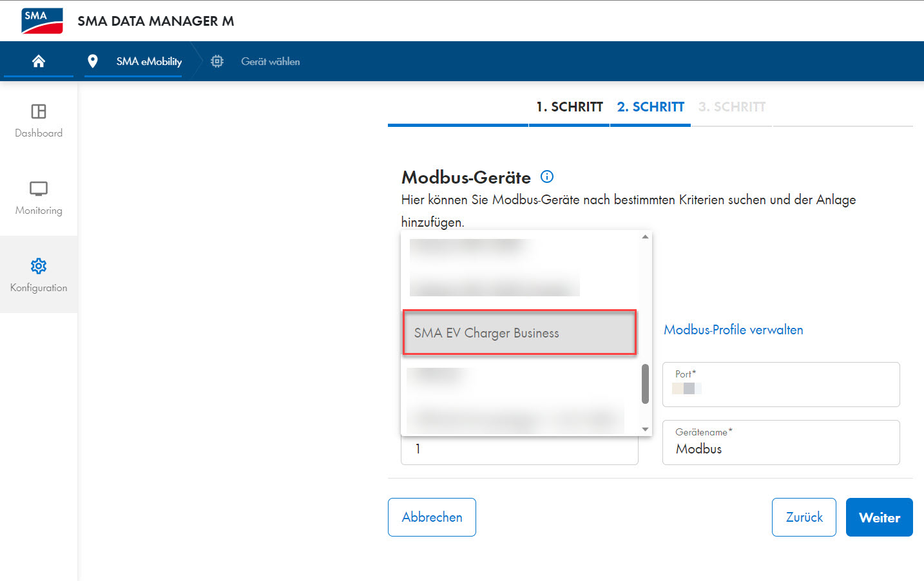Viewport: 924px width, 581px height.
Task: Click into the Gerätename field containing Modbus
Action: [781, 443]
